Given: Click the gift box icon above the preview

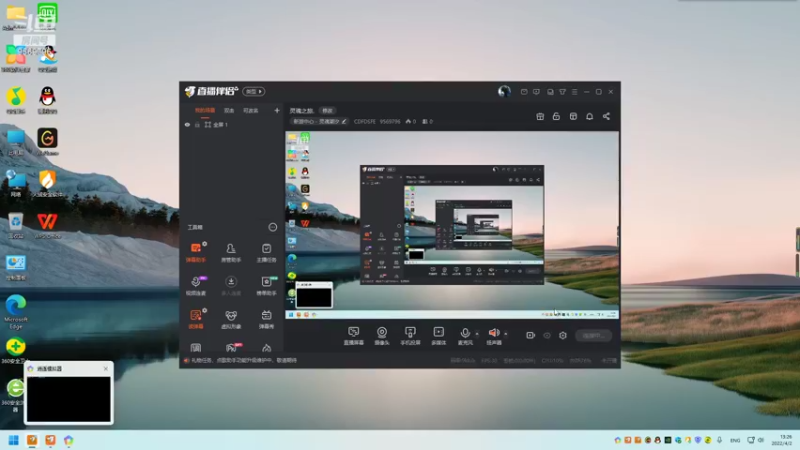Looking at the screenshot, I should (540, 116).
